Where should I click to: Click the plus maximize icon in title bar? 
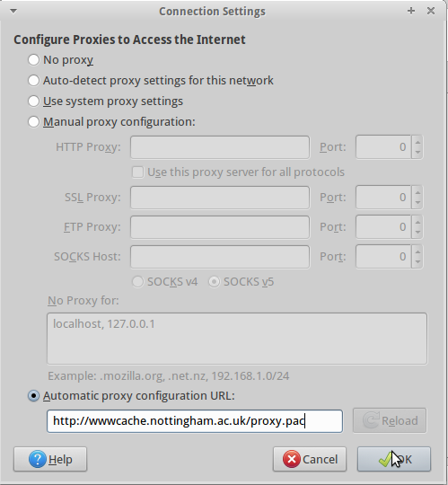click(x=411, y=11)
